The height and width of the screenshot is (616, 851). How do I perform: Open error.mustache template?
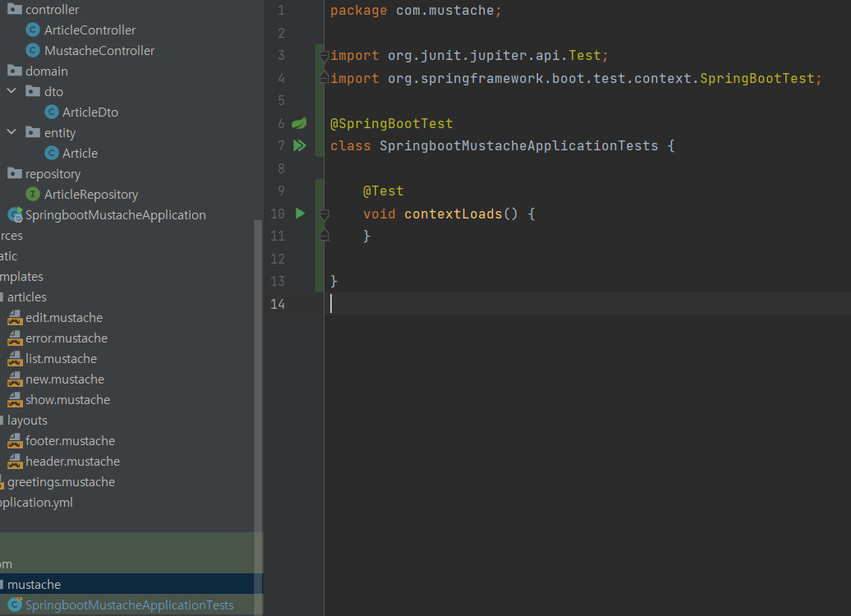(67, 338)
